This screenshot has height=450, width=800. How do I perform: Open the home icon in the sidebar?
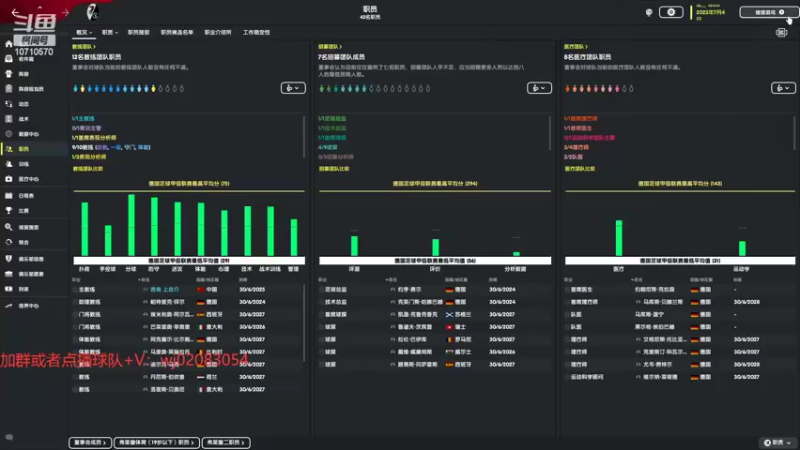tap(9, 44)
